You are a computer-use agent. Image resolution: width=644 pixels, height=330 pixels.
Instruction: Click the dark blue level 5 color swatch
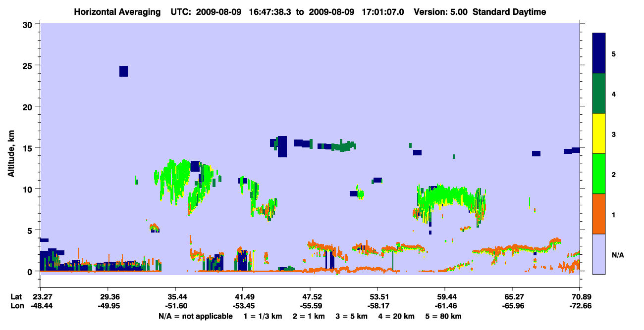click(599, 53)
